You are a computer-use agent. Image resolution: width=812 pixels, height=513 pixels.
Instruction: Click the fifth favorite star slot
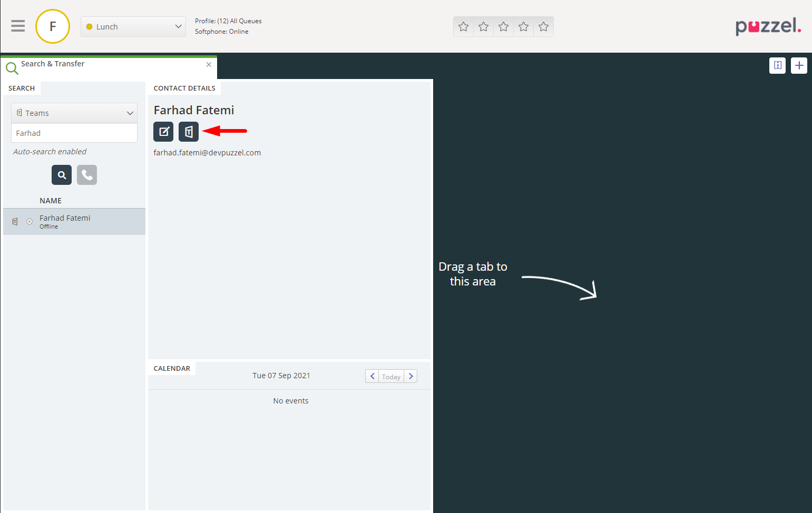click(543, 26)
